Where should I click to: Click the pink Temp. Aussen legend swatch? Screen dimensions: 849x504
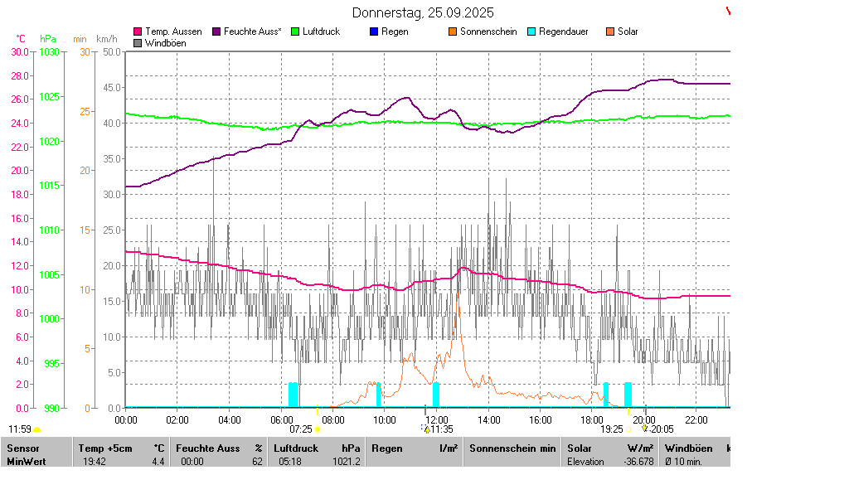(x=138, y=31)
